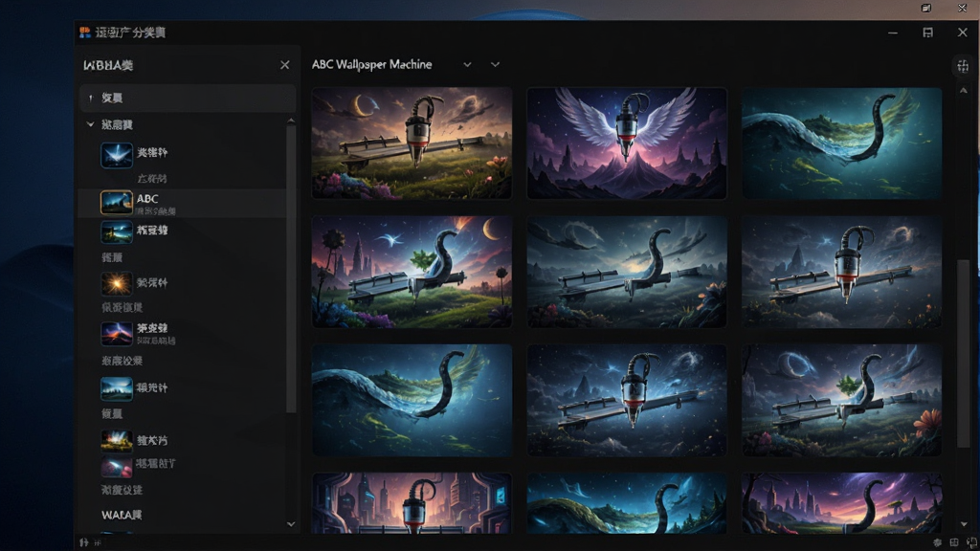The height and width of the screenshot is (551, 980).
Task: Close the left sidebar panel
Action: pyautogui.click(x=285, y=65)
